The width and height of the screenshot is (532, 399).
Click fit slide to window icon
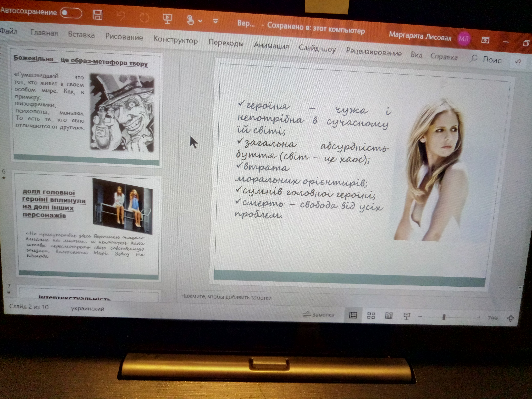[x=511, y=319]
